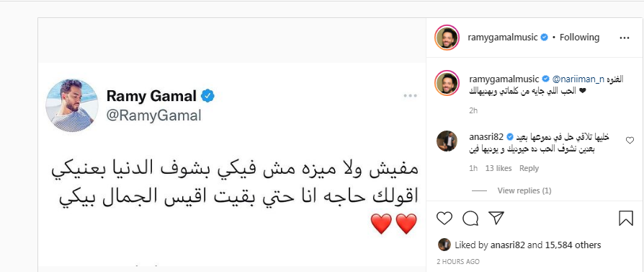Expand View replies (1)

524,190
